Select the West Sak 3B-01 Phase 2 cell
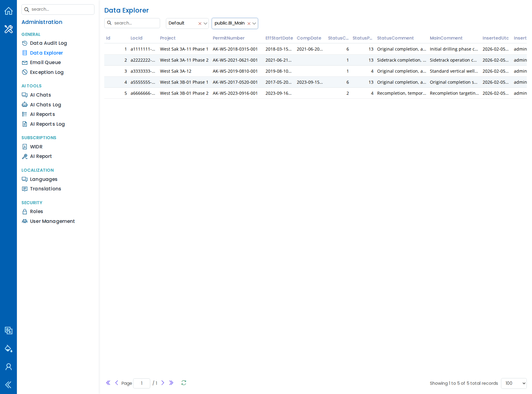Screen dimensions: 532x394 pos(184,93)
